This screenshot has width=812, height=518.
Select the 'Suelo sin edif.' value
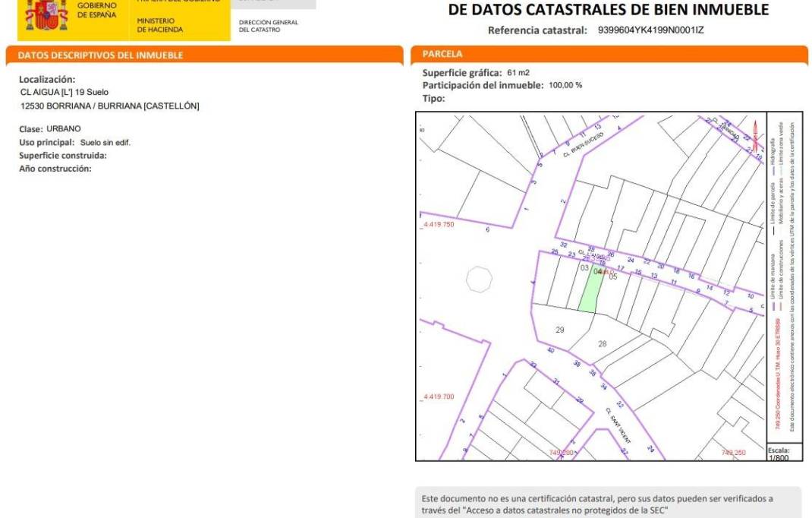tap(105, 143)
